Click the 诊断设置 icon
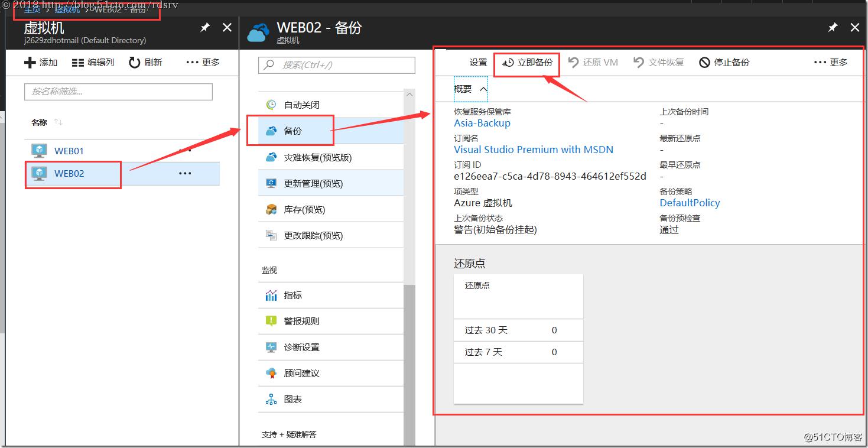 tap(271, 347)
